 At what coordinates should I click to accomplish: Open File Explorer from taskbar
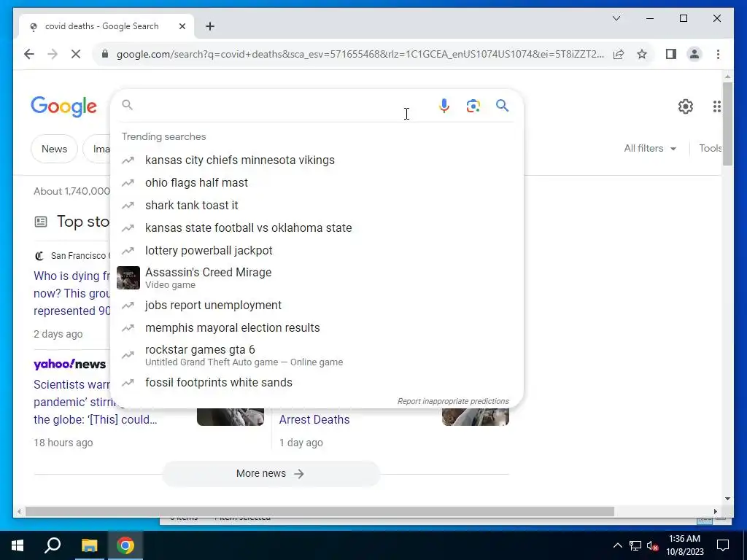point(89,545)
